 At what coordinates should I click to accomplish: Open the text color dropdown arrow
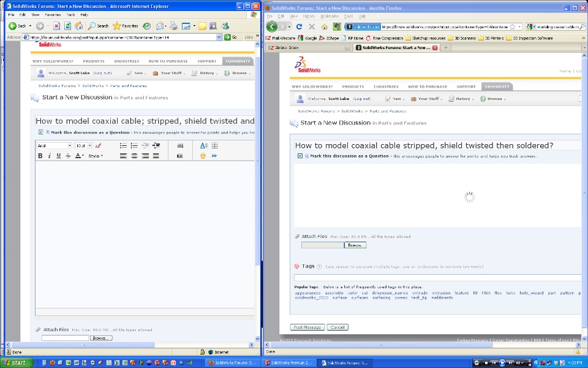[x=83, y=156]
